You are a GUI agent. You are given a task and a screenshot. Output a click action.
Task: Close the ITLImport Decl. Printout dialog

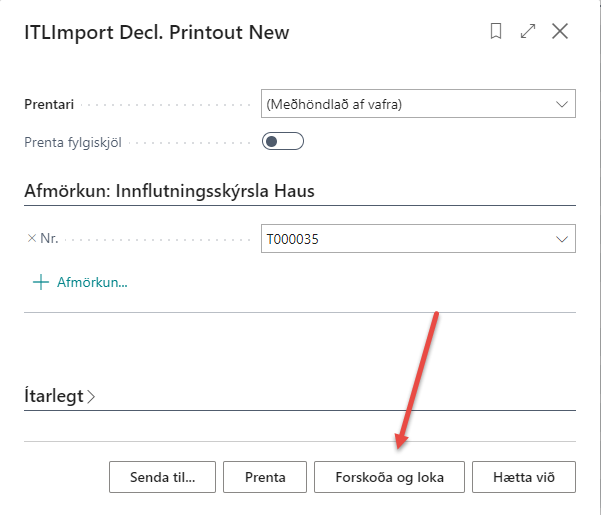pyautogui.click(x=560, y=32)
